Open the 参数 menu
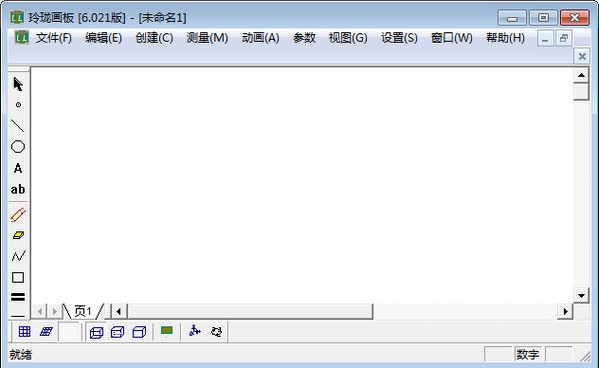The width and height of the screenshot is (599, 368). click(304, 38)
